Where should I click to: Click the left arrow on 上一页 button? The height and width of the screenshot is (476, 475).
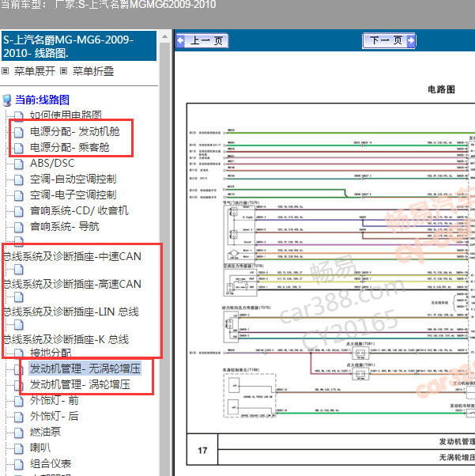click(x=180, y=40)
